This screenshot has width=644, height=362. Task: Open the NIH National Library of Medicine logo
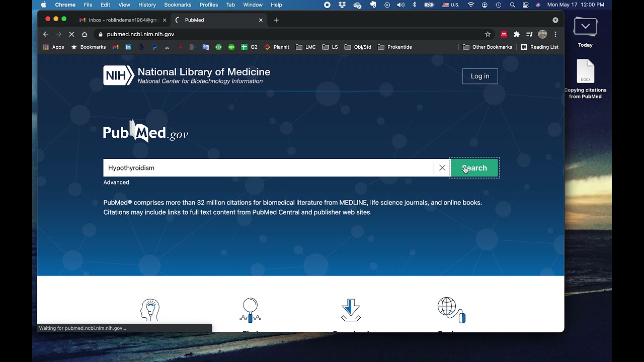(187, 75)
